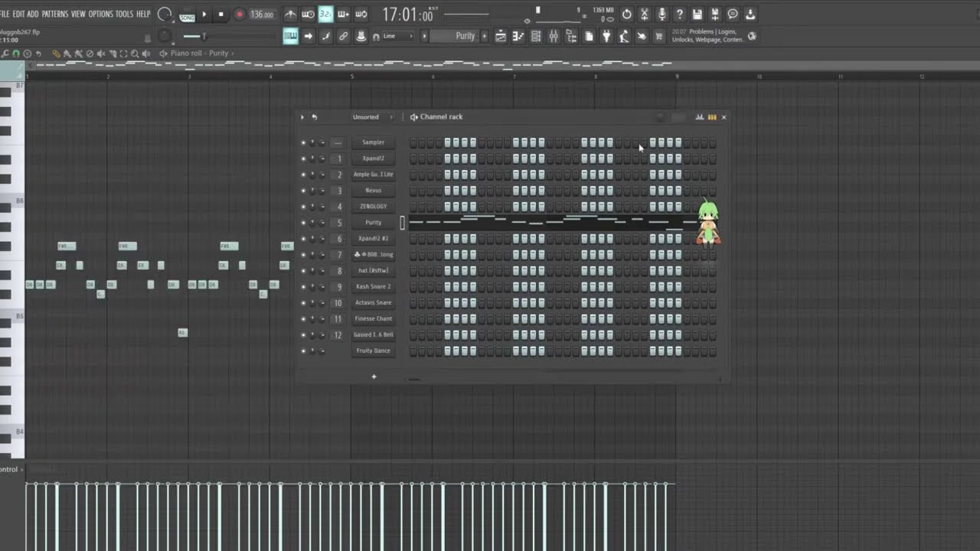Click the stamp tool icon
Image resolution: width=980 pixels, height=551 pixels.
coord(361,36)
